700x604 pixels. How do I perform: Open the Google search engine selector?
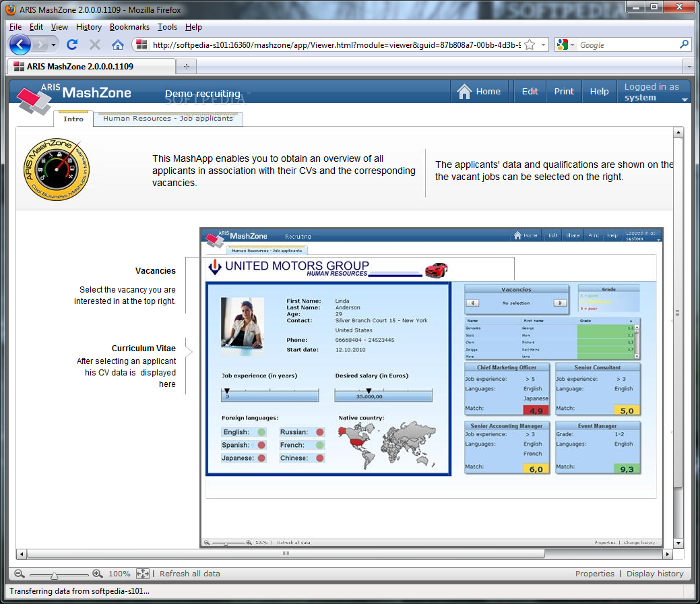(x=565, y=44)
